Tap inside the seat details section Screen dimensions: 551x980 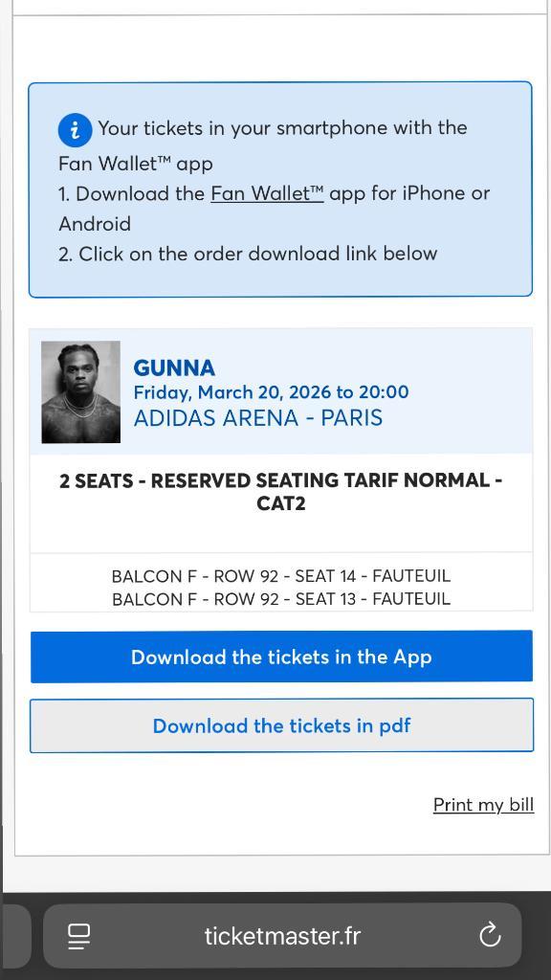(281, 587)
